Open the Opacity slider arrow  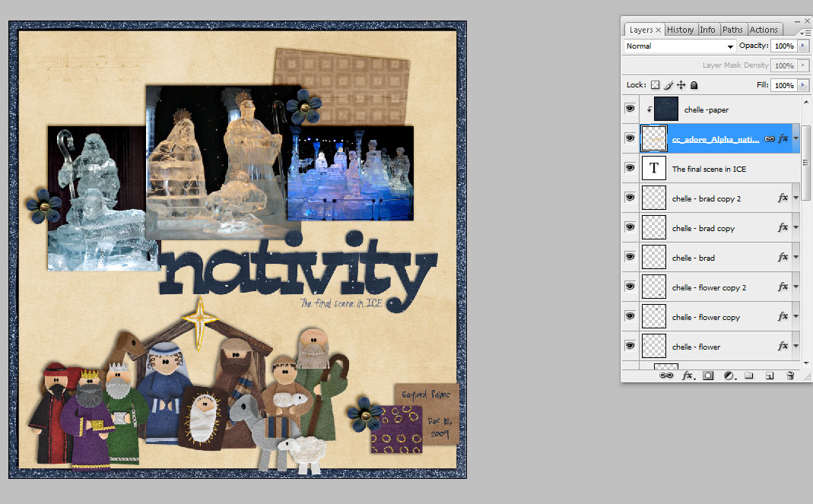803,46
